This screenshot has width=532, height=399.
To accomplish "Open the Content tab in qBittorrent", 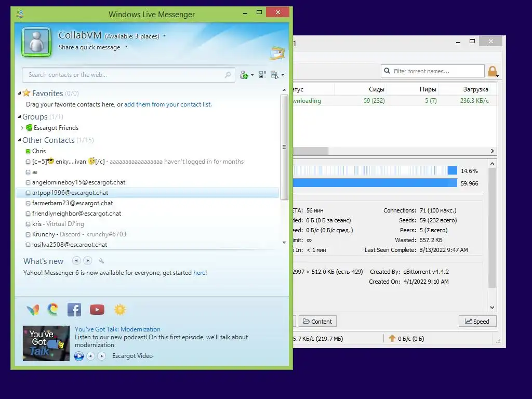I will (x=317, y=321).
